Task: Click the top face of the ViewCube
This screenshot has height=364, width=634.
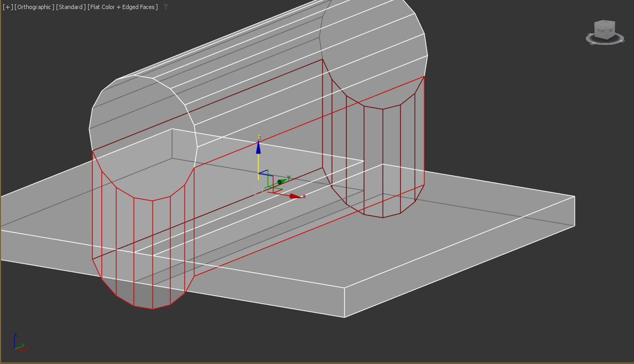Action: point(605,23)
